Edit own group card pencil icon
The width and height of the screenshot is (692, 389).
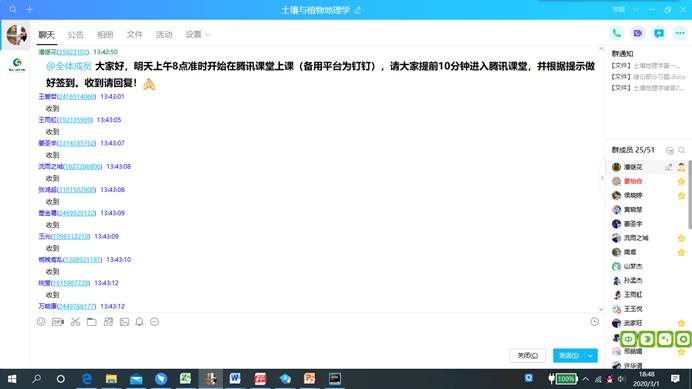(x=669, y=167)
